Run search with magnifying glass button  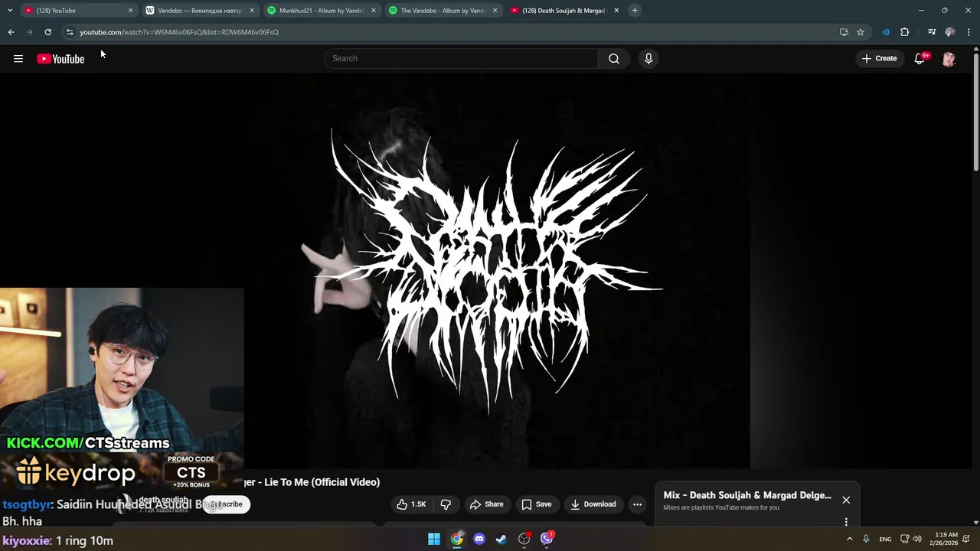tap(614, 58)
